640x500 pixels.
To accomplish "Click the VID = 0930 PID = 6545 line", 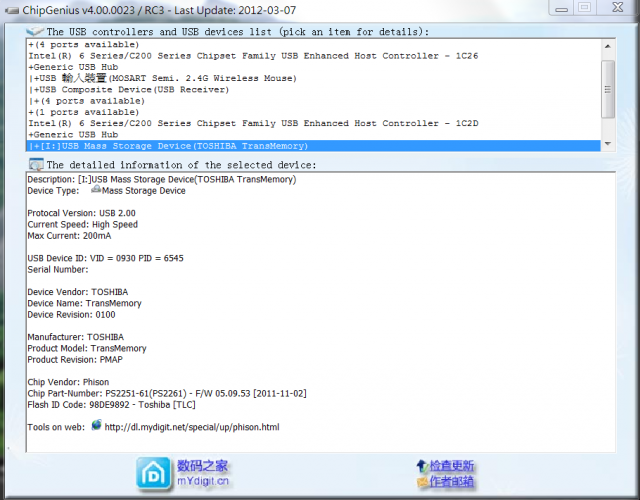I will point(105,258).
